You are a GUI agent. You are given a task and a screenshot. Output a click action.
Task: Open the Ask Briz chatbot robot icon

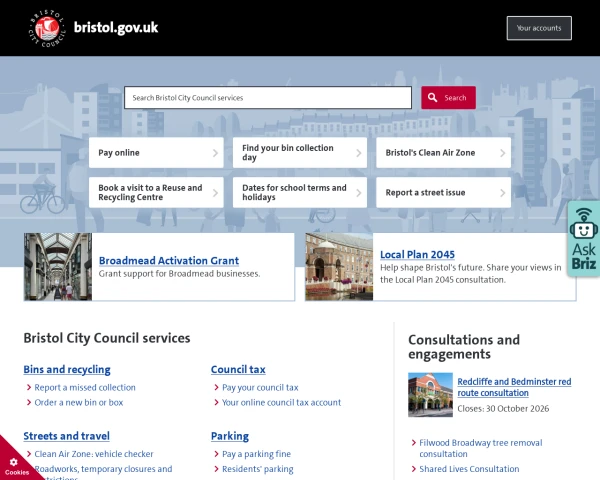click(584, 225)
